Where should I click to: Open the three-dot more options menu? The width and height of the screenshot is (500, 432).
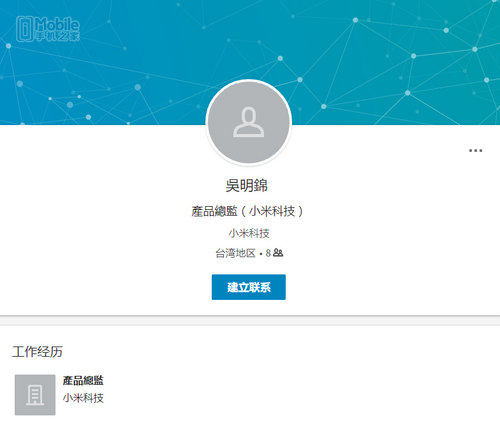coord(475,151)
